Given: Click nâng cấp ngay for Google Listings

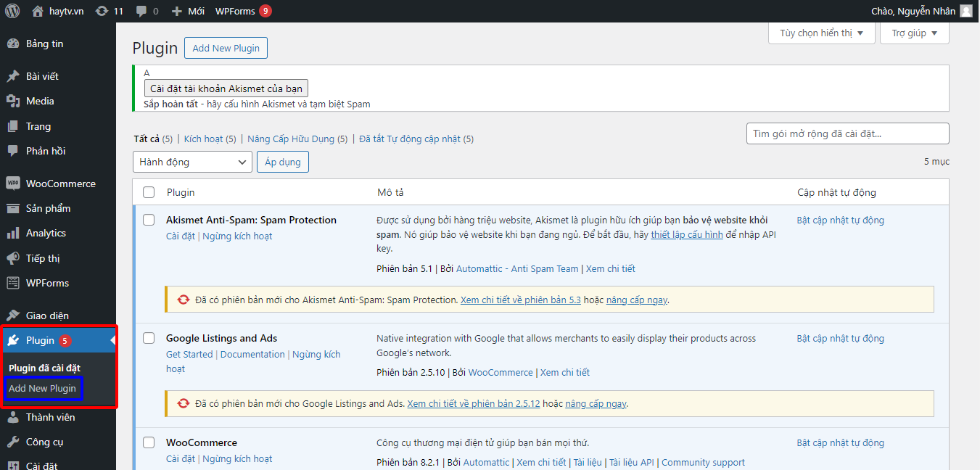Looking at the screenshot, I should click(596, 403).
